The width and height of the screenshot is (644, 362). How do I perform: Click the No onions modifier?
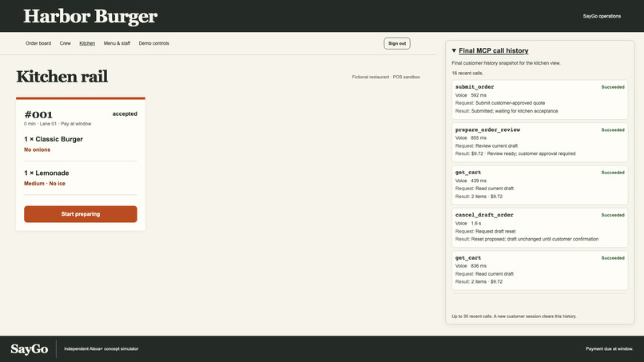tap(37, 149)
